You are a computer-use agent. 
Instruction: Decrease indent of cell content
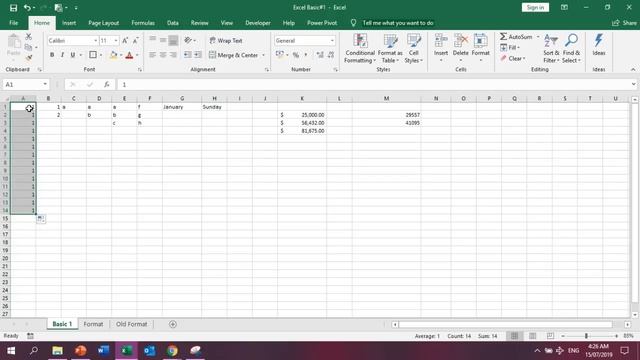(x=188, y=55)
